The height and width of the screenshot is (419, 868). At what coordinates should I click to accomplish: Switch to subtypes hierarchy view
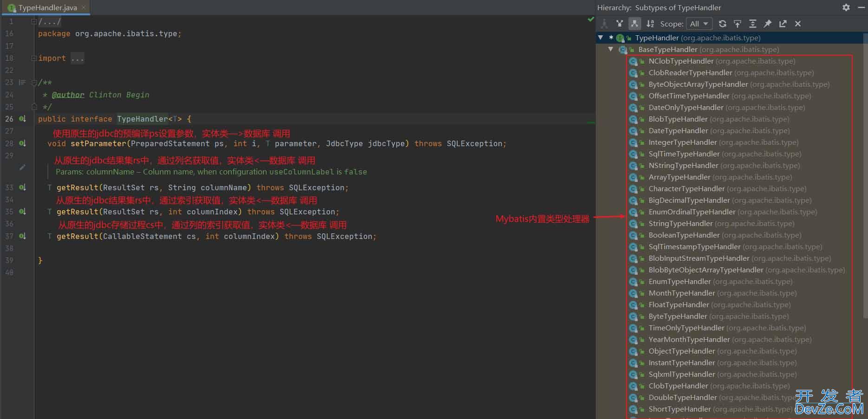click(634, 24)
